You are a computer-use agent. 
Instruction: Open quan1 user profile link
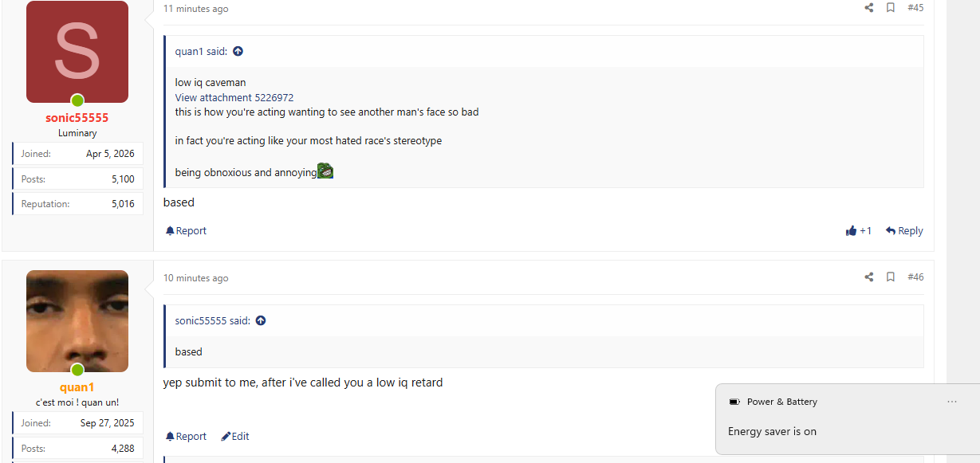(x=77, y=387)
